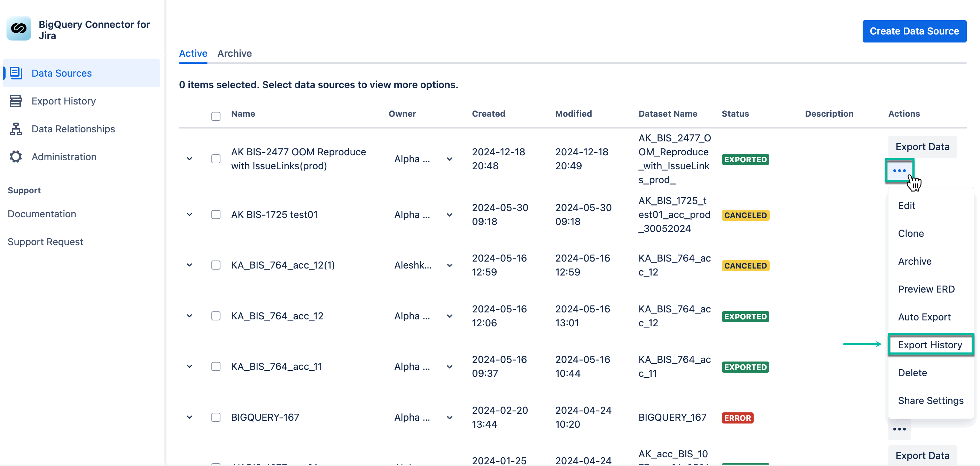
Task: Click EXPORTED badge for AK BIS-2477 row
Action: click(745, 160)
